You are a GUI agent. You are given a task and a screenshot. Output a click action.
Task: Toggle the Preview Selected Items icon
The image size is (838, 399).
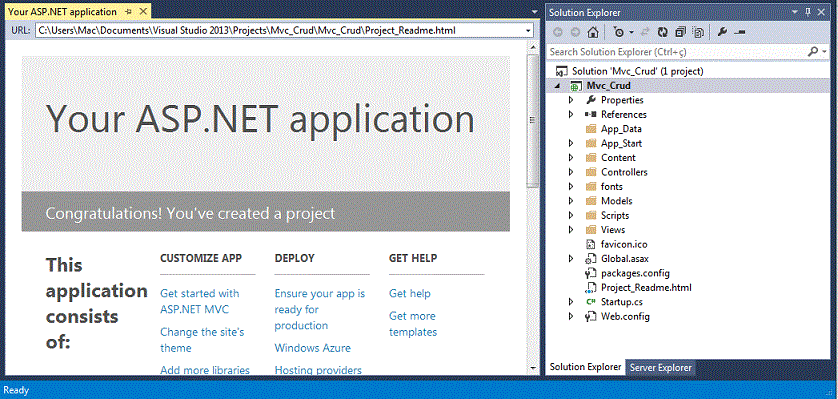[x=740, y=32]
